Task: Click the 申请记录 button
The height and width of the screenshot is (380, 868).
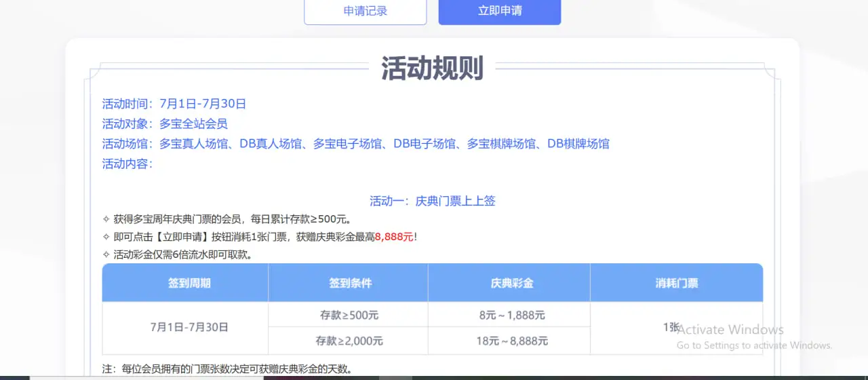Action: [x=365, y=11]
